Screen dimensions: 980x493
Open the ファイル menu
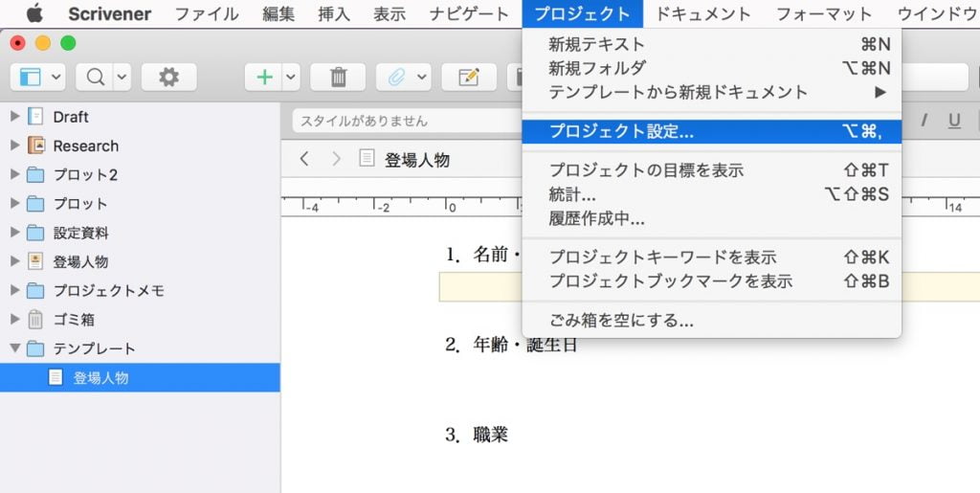(x=207, y=13)
